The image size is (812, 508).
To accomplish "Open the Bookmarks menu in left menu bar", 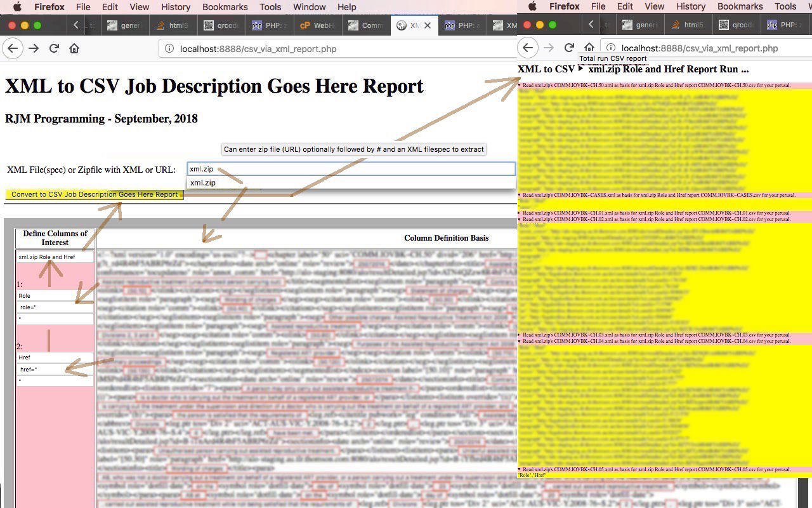I will (225, 7).
